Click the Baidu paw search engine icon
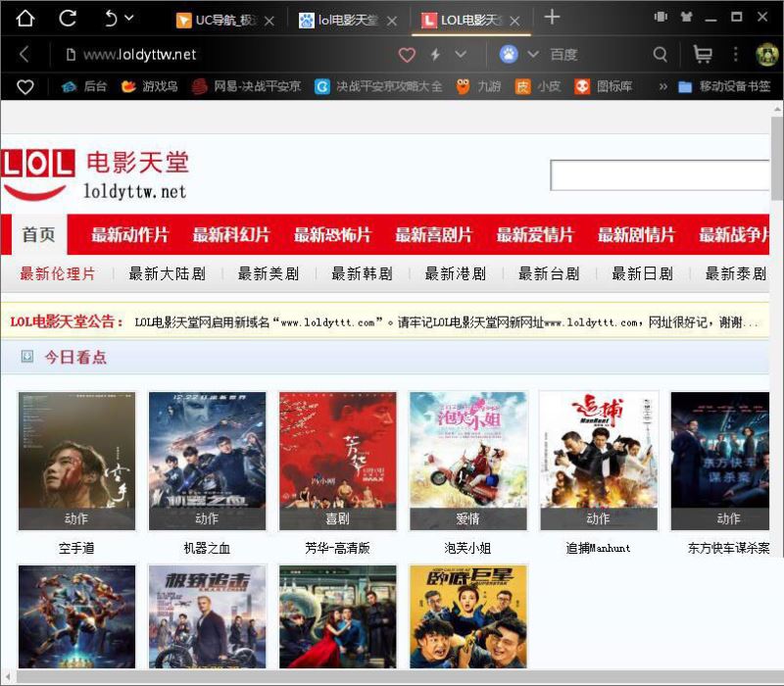 509,54
